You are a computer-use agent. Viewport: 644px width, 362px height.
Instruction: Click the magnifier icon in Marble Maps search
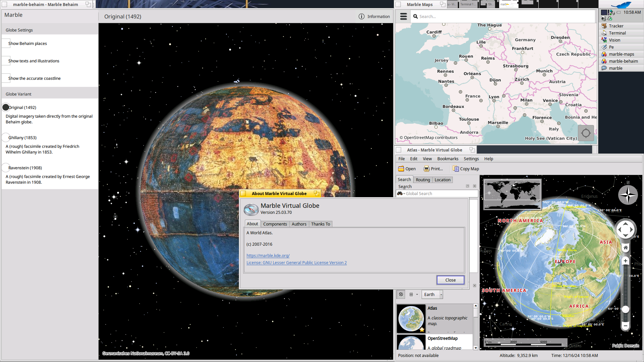[416, 16]
